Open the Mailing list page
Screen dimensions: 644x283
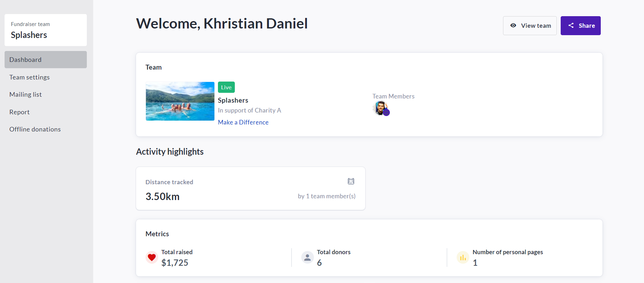[x=26, y=95]
